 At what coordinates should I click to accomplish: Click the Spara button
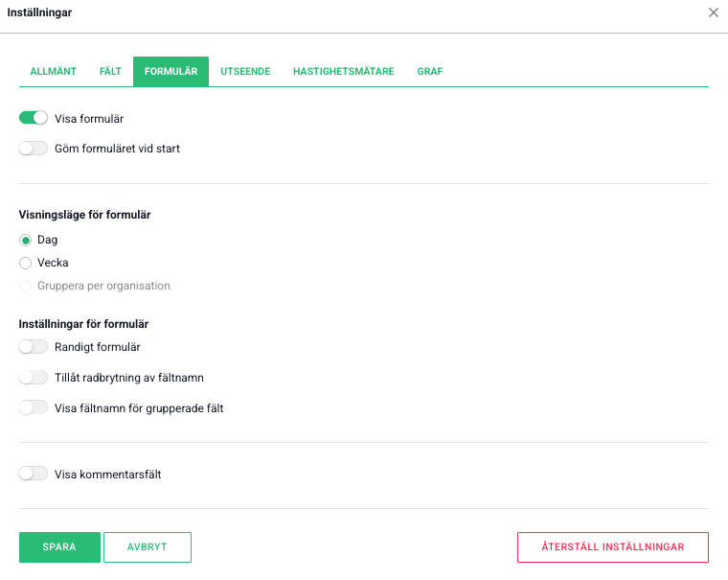click(x=59, y=546)
